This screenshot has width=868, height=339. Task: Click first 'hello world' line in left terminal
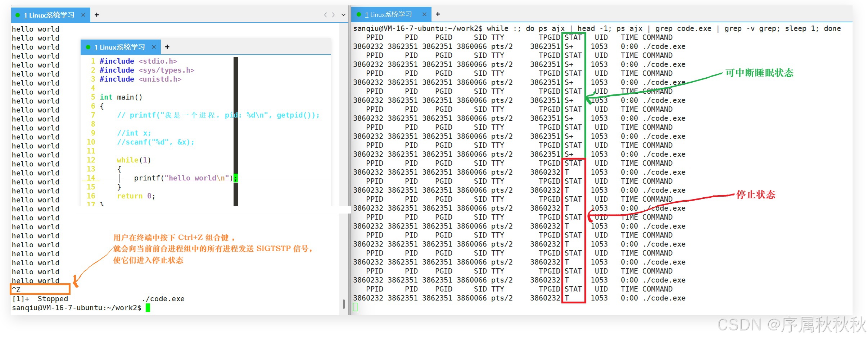click(x=36, y=29)
